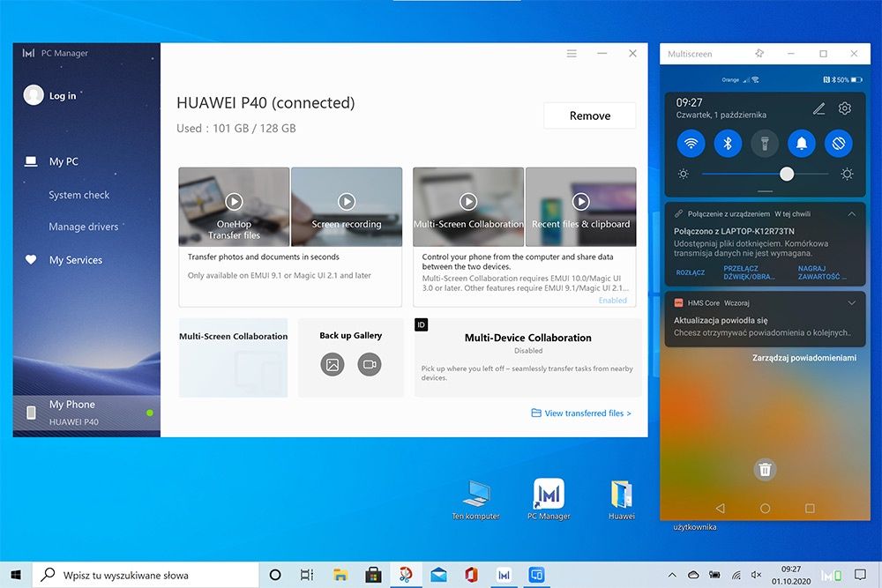Toggle auto-rotate on the phone panel
882x588 pixels.
point(839,144)
